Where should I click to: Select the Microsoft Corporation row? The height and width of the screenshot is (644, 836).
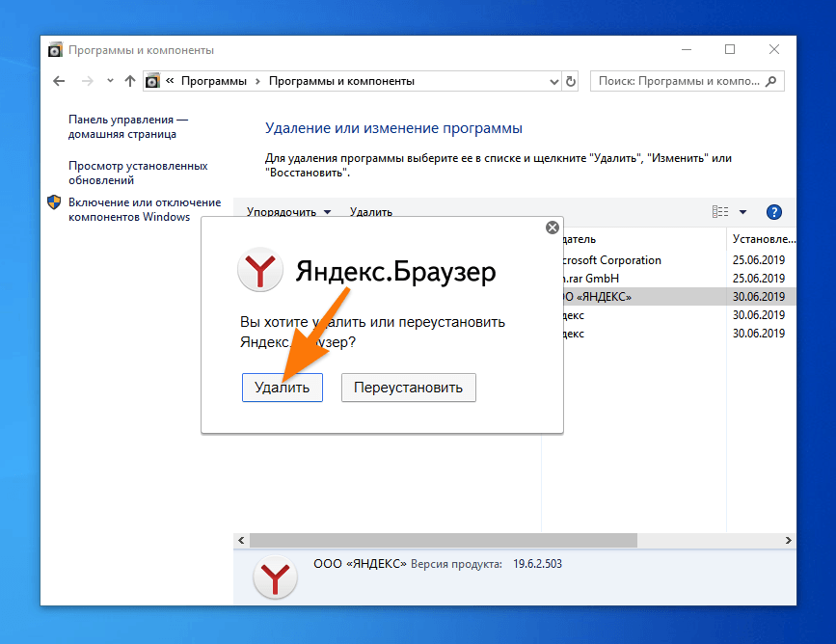click(x=679, y=259)
